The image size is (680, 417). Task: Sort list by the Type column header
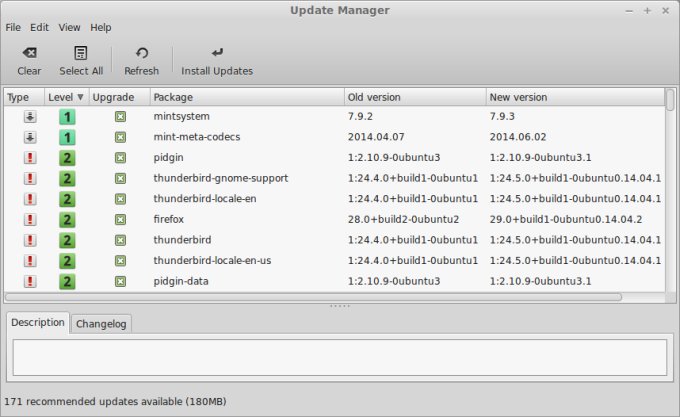click(x=24, y=97)
